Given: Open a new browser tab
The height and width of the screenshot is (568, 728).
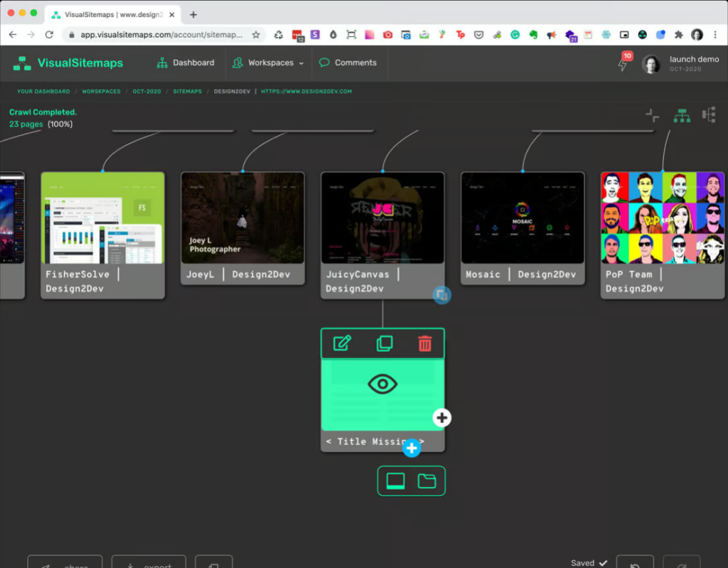Looking at the screenshot, I should point(193,15).
